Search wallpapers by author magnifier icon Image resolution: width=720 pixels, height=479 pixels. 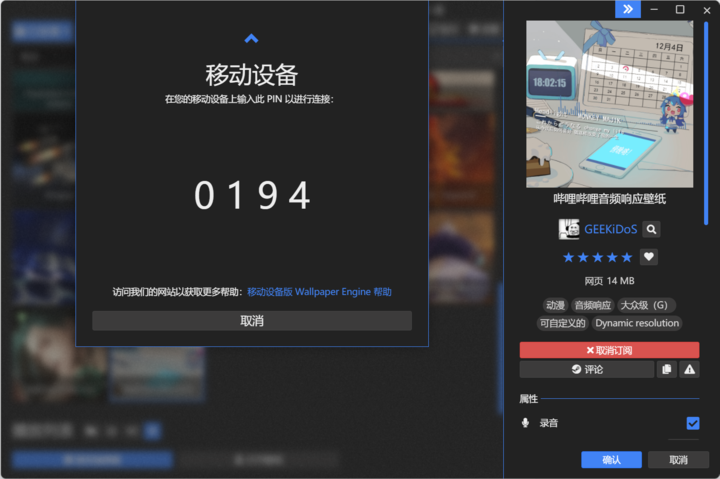coord(651,229)
